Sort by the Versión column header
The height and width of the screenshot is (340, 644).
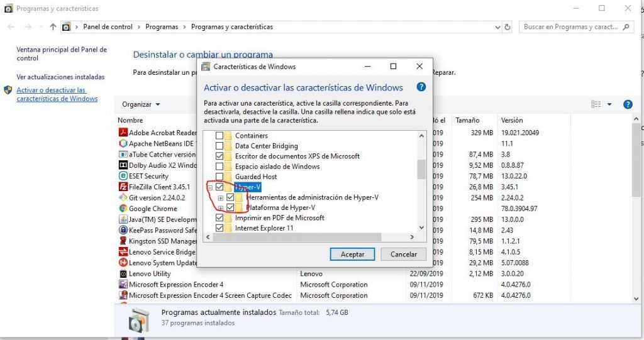pyautogui.click(x=512, y=120)
